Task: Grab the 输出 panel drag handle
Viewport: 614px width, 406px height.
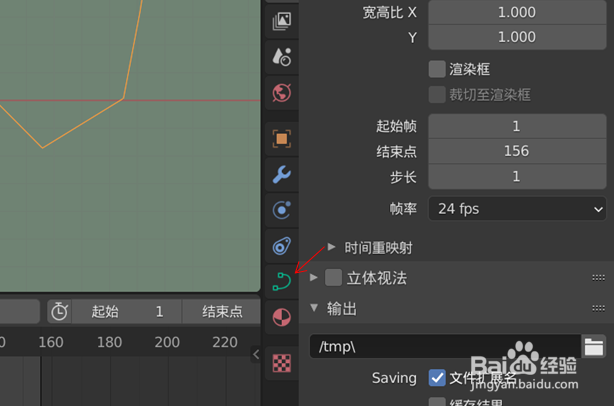Action: tap(598, 309)
